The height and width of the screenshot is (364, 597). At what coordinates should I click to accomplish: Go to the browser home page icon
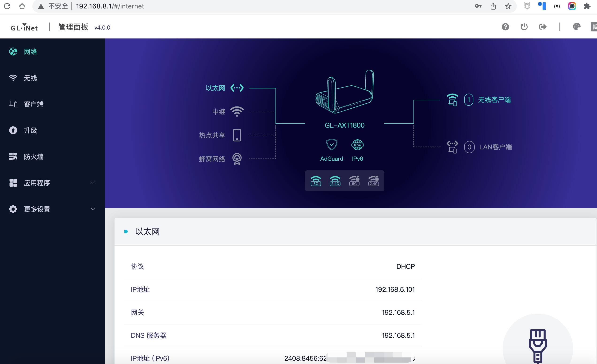22,6
